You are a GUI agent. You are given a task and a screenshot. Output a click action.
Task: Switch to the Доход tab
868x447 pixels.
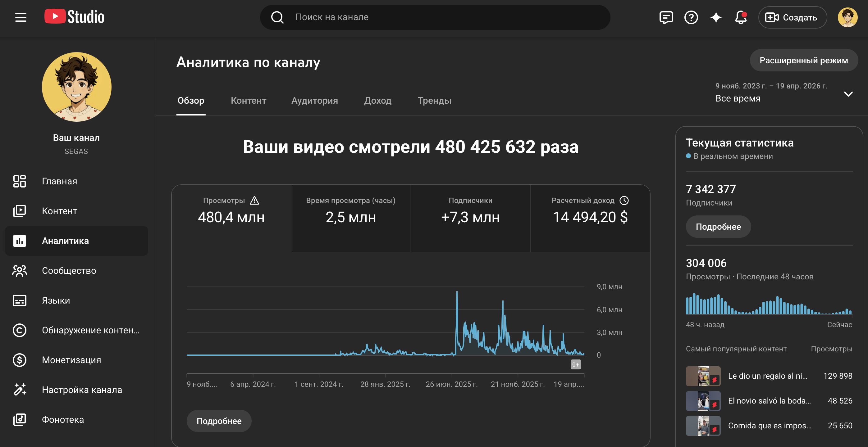pos(377,100)
